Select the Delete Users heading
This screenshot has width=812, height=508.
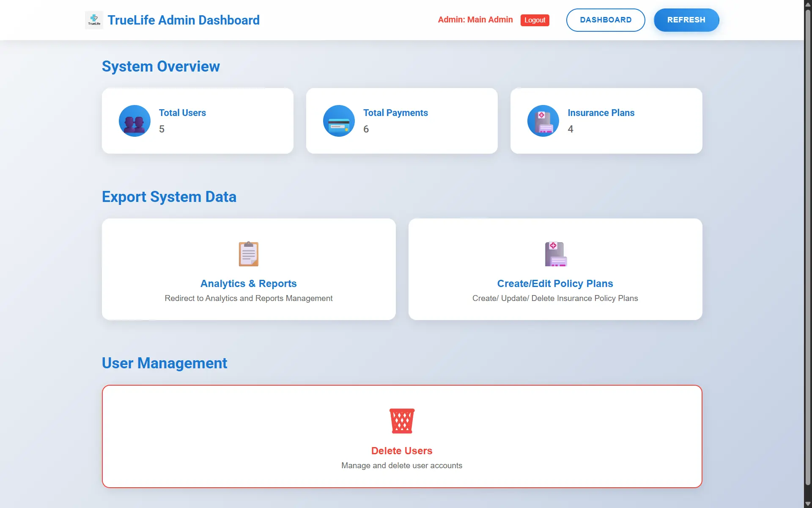coord(402,451)
